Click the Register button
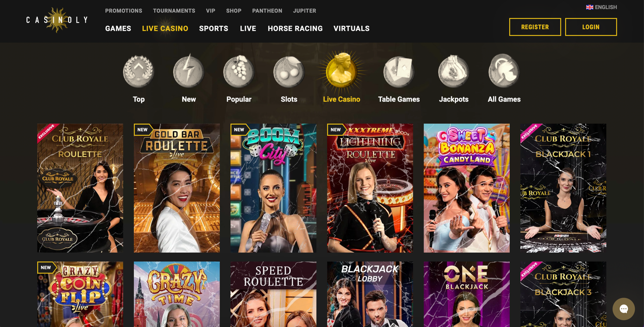This screenshot has width=644, height=327. pyautogui.click(x=535, y=27)
